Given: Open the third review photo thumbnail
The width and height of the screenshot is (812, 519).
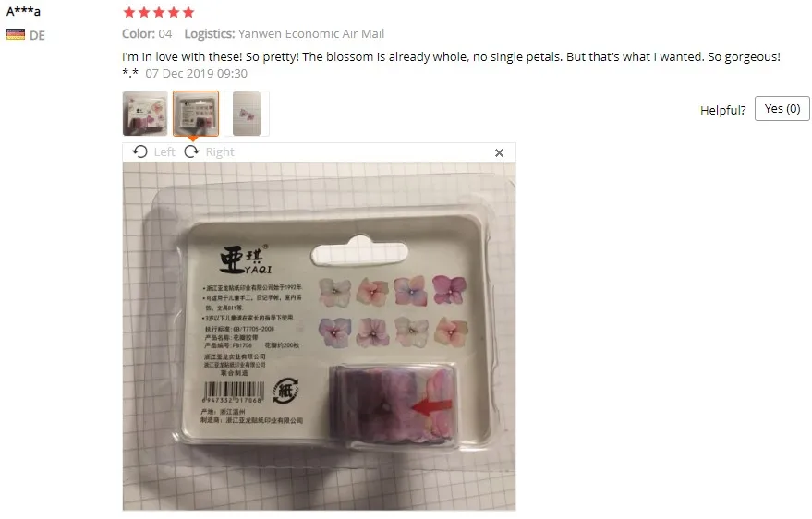Looking at the screenshot, I should click(247, 114).
